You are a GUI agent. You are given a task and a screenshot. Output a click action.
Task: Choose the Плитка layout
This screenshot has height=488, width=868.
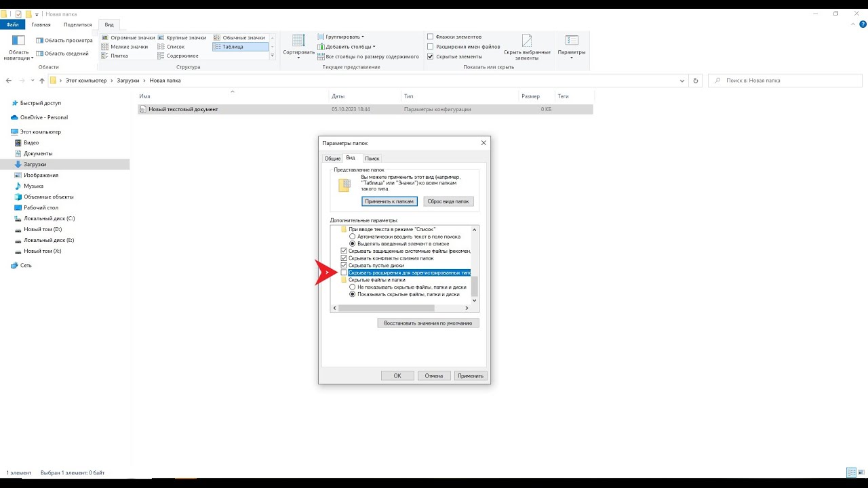[115, 56]
